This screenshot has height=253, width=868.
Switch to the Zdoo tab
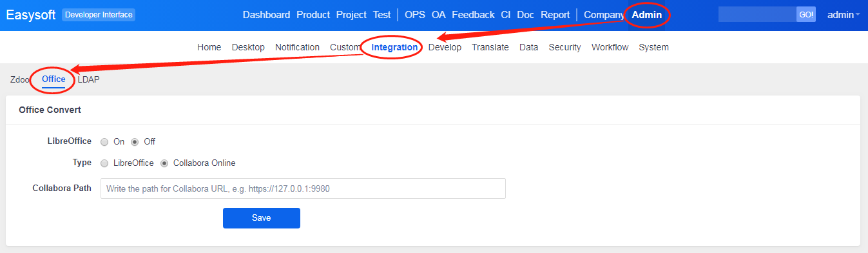point(20,79)
